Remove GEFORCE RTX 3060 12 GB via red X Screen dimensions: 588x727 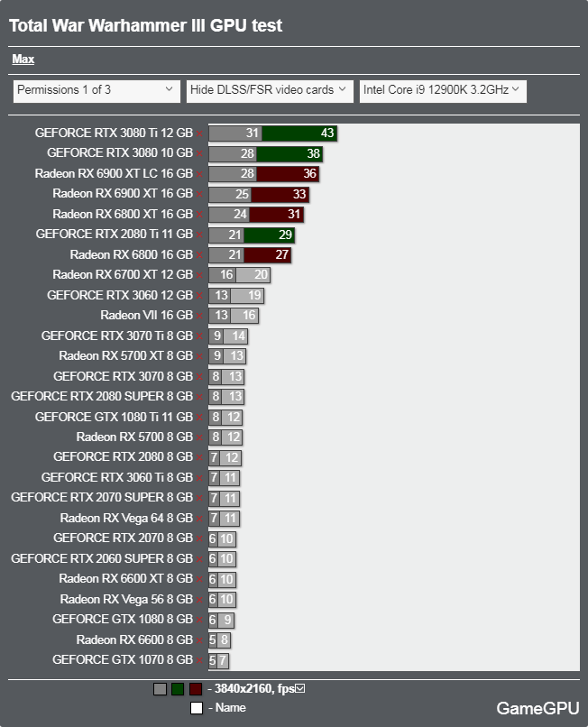pos(199,296)
